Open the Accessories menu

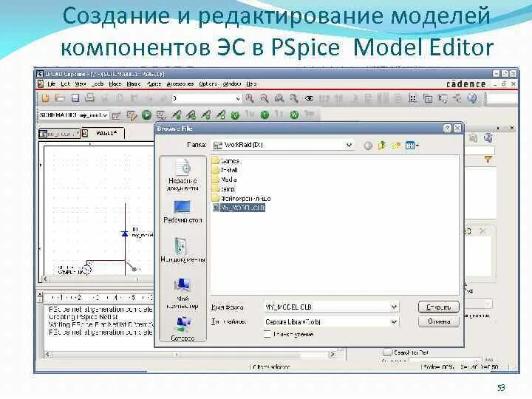(180, 83)
